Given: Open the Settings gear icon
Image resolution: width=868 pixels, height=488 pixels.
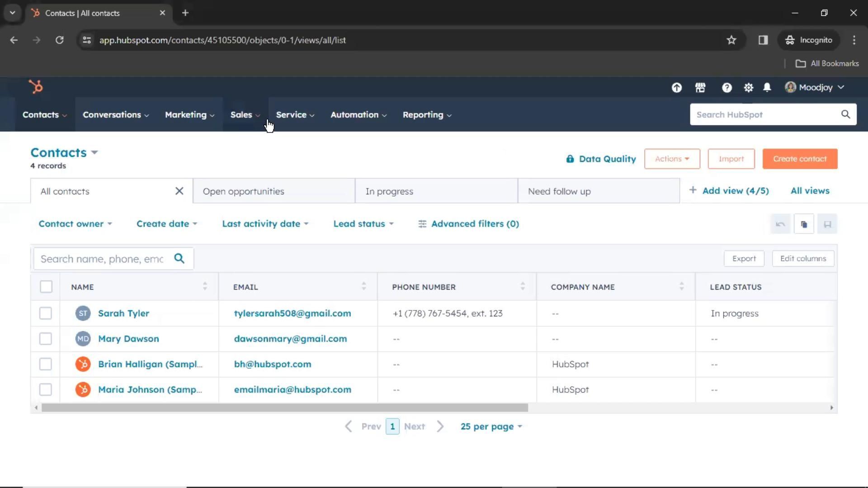Looking at the screenshot, I should (x=749, y=88).
